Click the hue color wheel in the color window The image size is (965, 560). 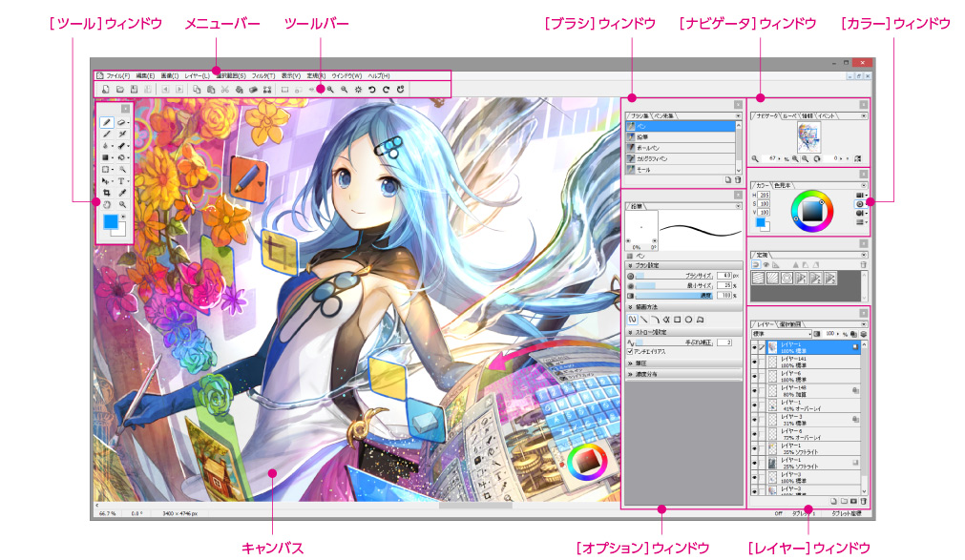pos(811,211)
